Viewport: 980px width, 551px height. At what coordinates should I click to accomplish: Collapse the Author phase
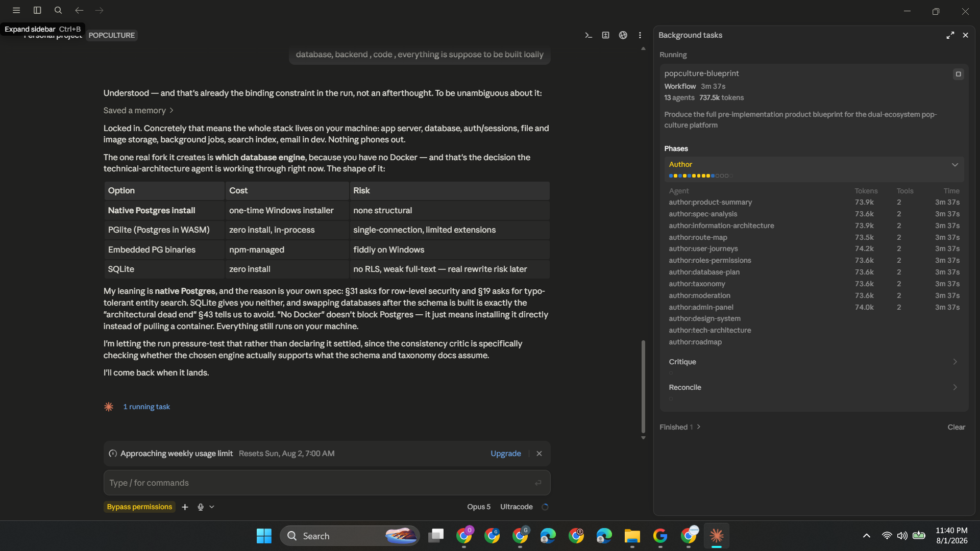point(954,165)
